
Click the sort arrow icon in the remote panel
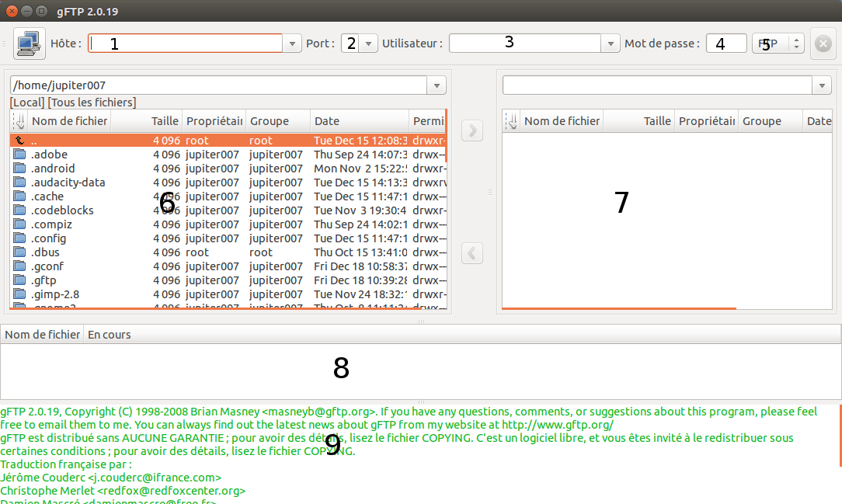click(512, 121)
